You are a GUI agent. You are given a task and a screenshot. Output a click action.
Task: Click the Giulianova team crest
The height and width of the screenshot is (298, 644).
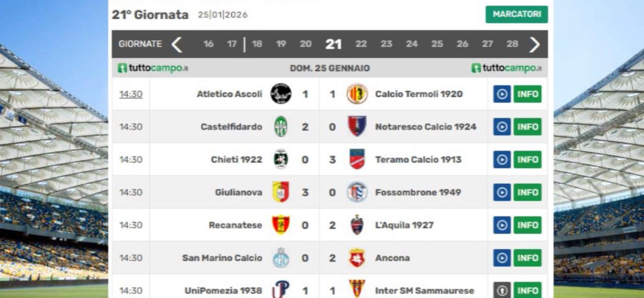pyautogui.click(x=281, y=192)
